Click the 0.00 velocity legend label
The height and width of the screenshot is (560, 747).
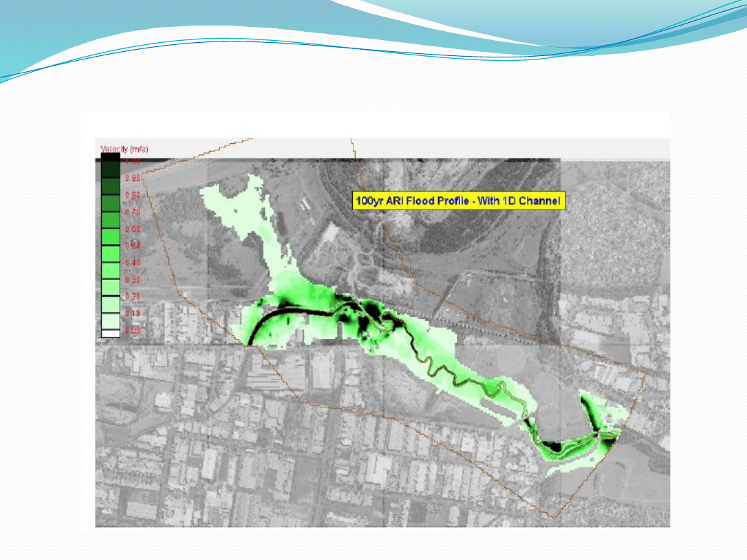pyautogui.click(x=132, y=330)
